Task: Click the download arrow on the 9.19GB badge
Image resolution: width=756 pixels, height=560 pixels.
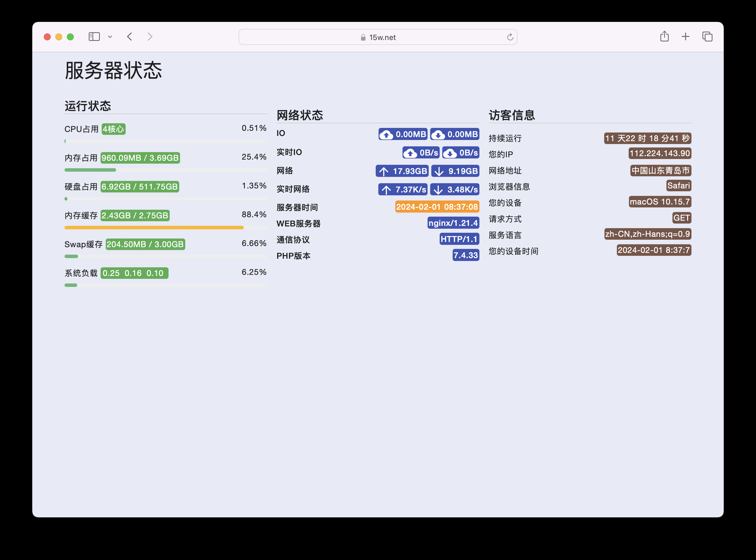Action: point(439,171)
